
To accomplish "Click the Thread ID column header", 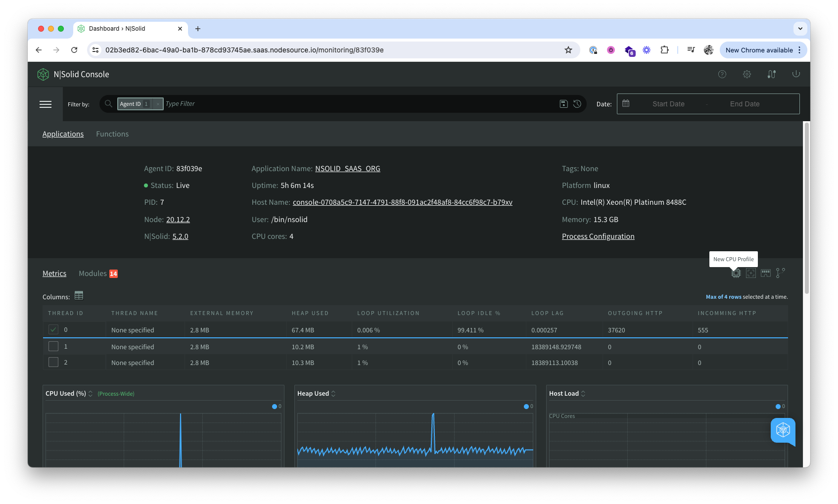I will pos(65,313).
